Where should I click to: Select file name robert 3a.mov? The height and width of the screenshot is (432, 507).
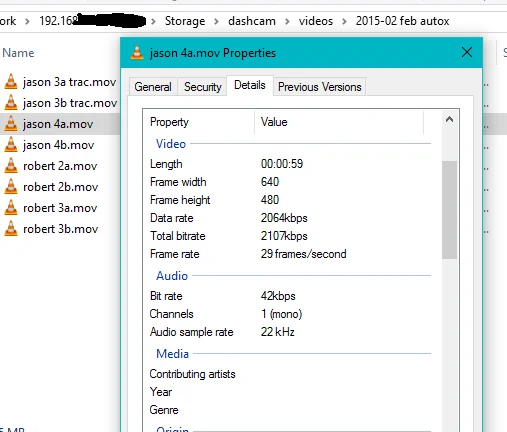60,208
